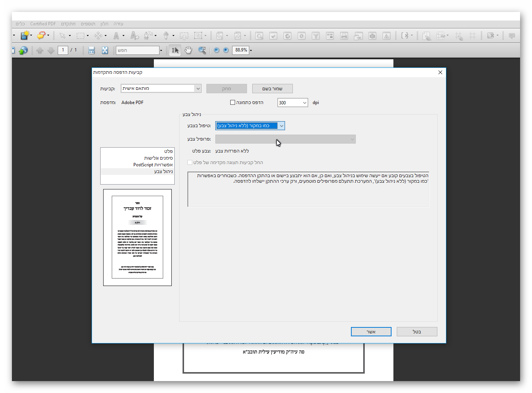The height and width of the screenshot is (393, 532).
Task: Click the page preview thumbnail in dialog
Action: tap(137, 238)
